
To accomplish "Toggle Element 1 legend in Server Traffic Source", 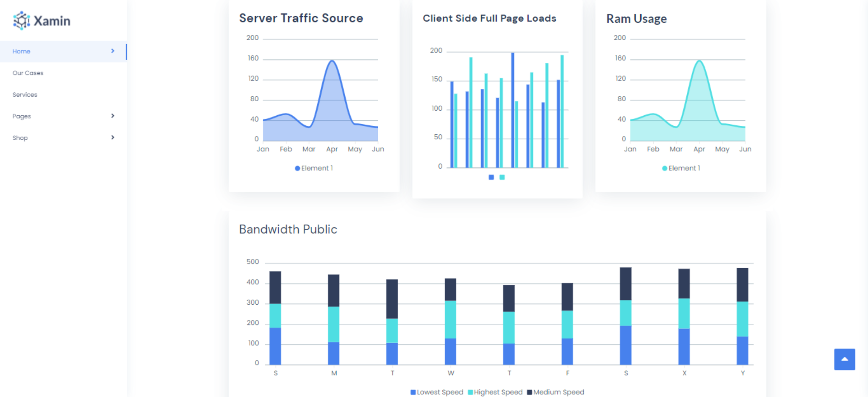I will pos(314,168).
